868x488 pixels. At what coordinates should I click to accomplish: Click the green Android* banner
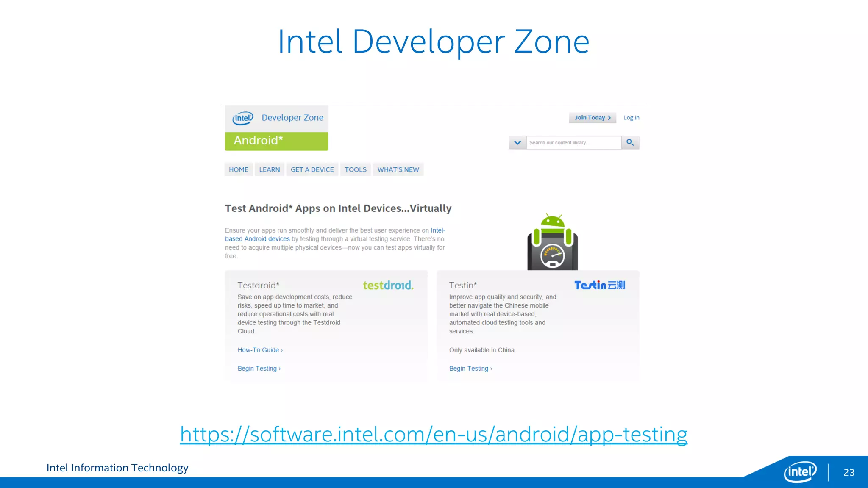(276, 141)
